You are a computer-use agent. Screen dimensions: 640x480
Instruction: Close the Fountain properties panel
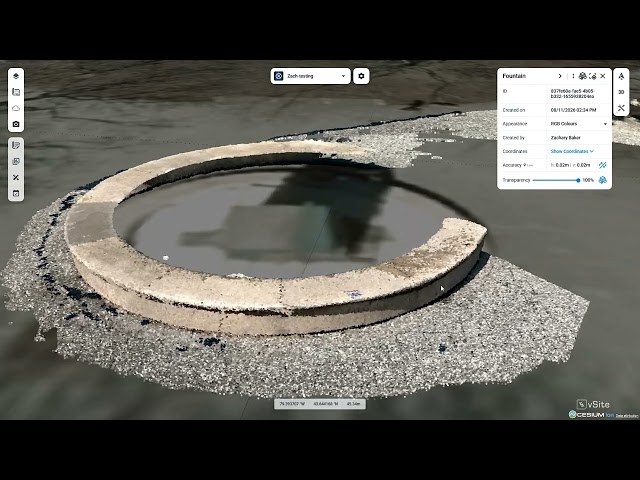pos(603,76)
